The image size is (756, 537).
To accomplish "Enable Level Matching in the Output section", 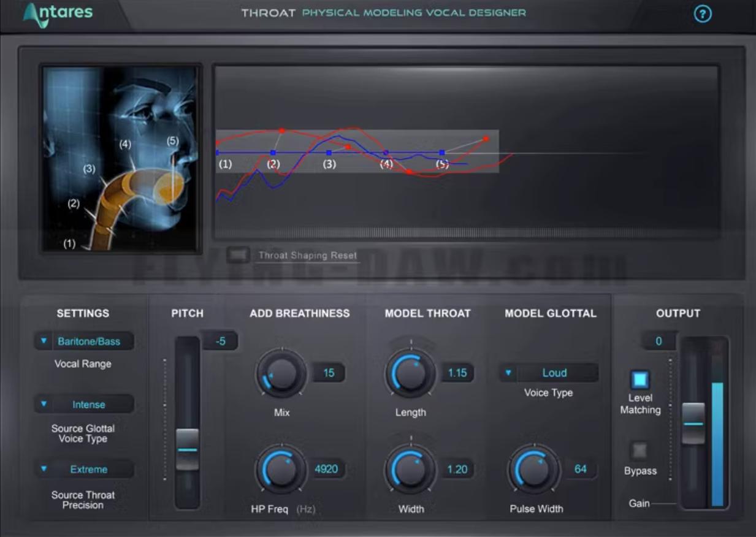I will click(639, 380).
